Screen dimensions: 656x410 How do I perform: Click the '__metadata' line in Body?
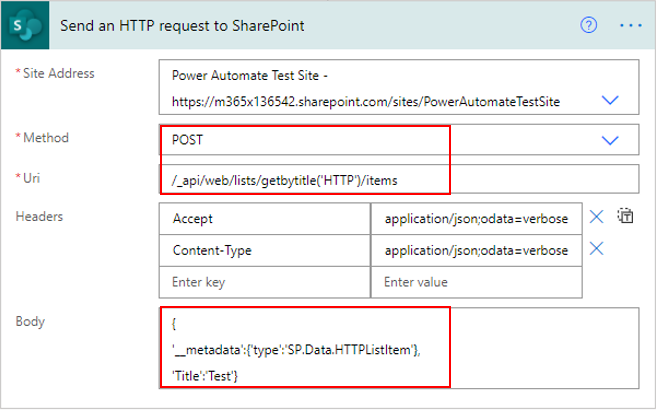coord(296,350)
